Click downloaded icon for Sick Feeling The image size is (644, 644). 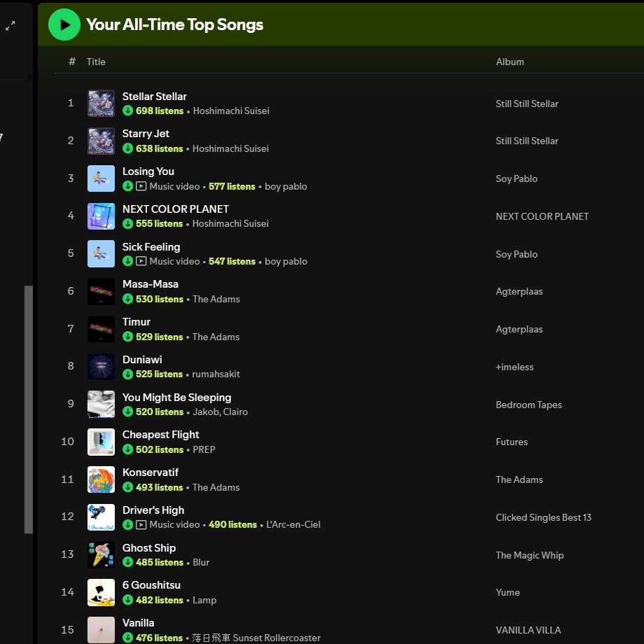point(127,261)
